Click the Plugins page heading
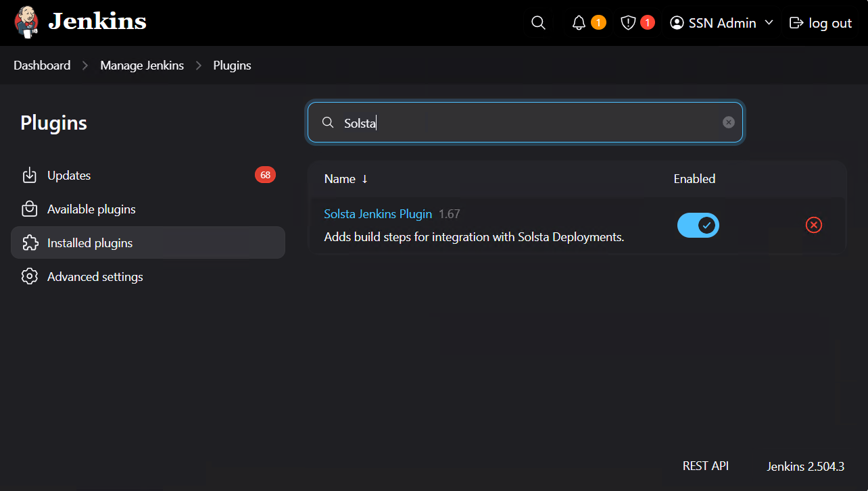This screenshot has width=868, height=491. (x=53, y=123)
